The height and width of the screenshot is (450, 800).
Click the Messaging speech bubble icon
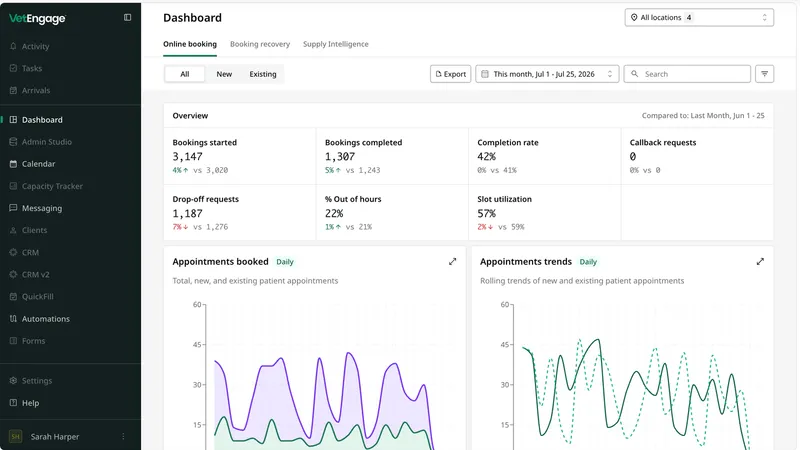(13, 208)
